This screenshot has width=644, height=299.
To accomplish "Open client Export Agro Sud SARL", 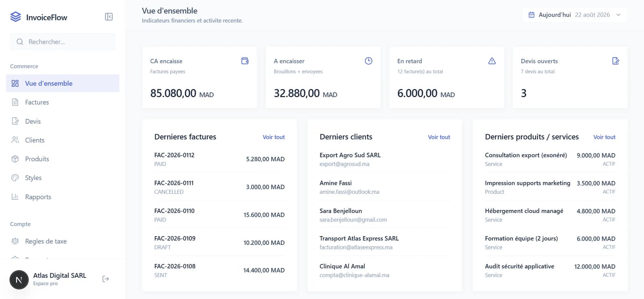I will click(x=385, y=159).
